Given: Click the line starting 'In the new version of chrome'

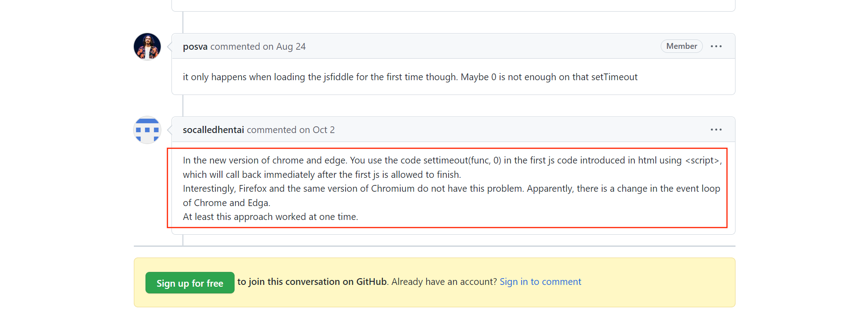Looking at the screenshot, I should [x=452, y=160].
